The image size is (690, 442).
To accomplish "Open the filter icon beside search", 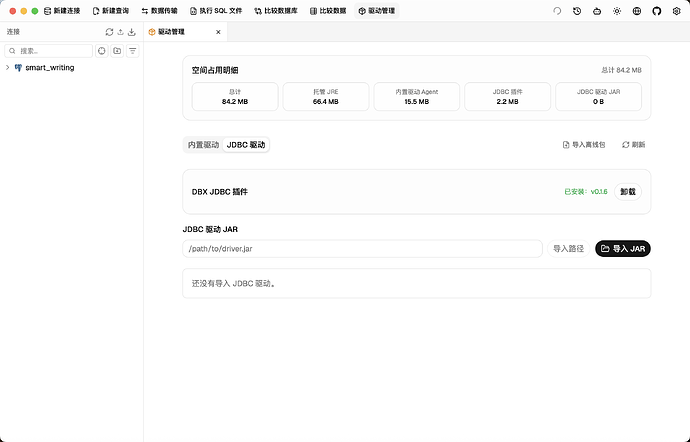I will pyautogui.click(x=132, y=51).
